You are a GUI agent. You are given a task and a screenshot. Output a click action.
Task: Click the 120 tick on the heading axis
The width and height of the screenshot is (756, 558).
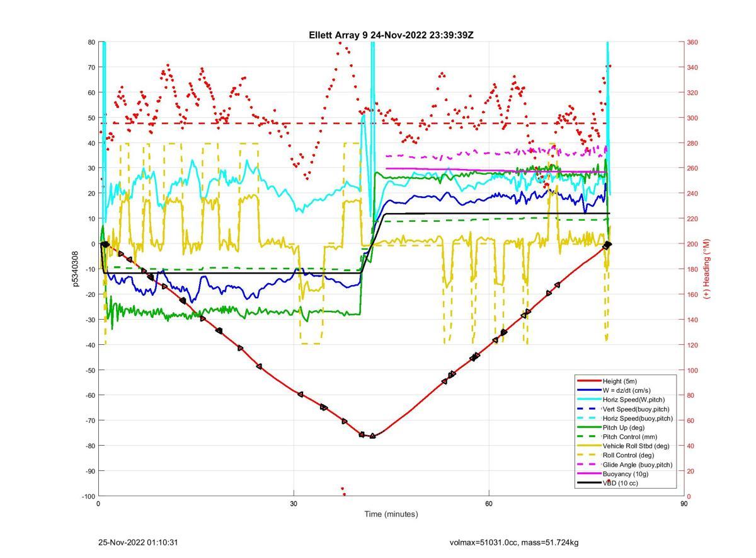[x=692, y=345]
